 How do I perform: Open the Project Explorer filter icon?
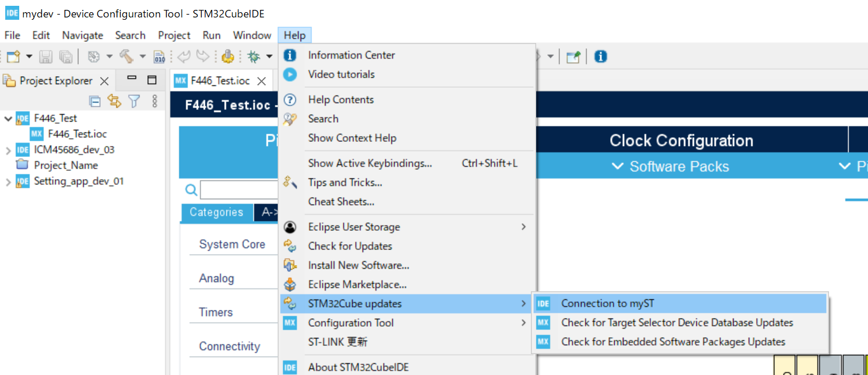134,102
